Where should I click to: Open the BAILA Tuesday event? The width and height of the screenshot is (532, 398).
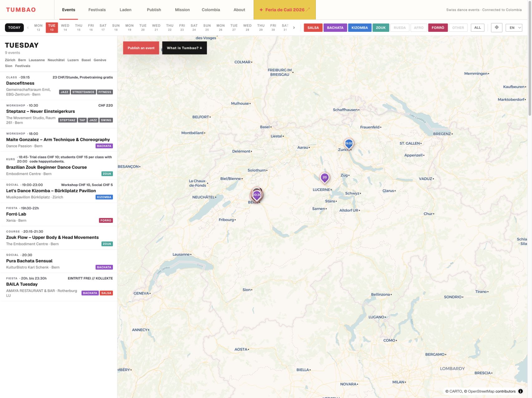point(59,287)
